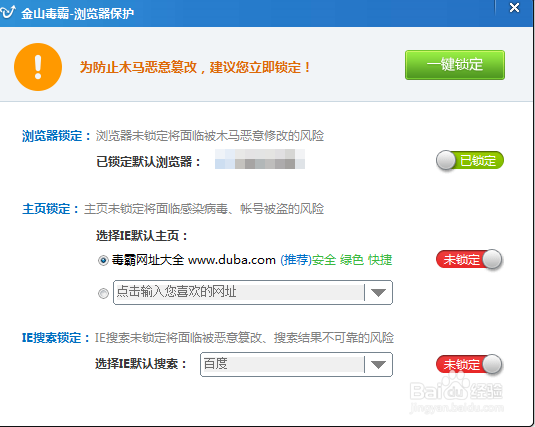Select the 毒霸网址大全 www.duba.com radio button
This screenshot has height=427, width=535.
point(103,260)
